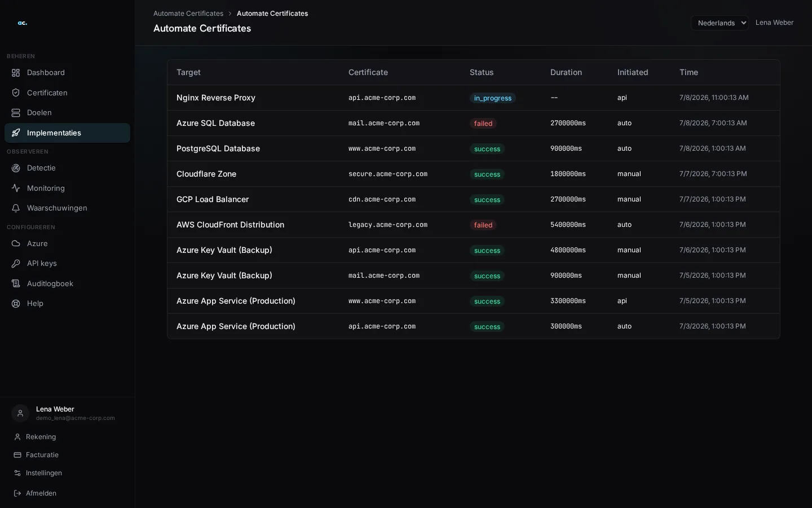Image resolution: width=812 pixels, height=508 pixels.
Task: Click the Afmelden logout icon
Action: click(17, 493)
